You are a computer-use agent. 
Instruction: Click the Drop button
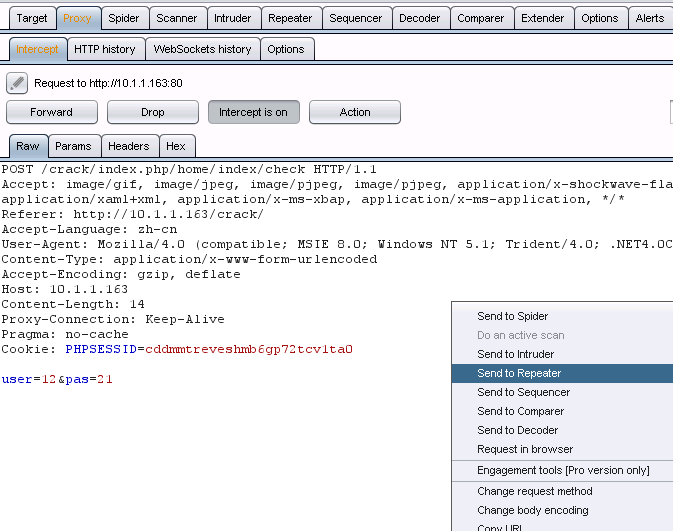pyautogui.click(x=153, y=112)
